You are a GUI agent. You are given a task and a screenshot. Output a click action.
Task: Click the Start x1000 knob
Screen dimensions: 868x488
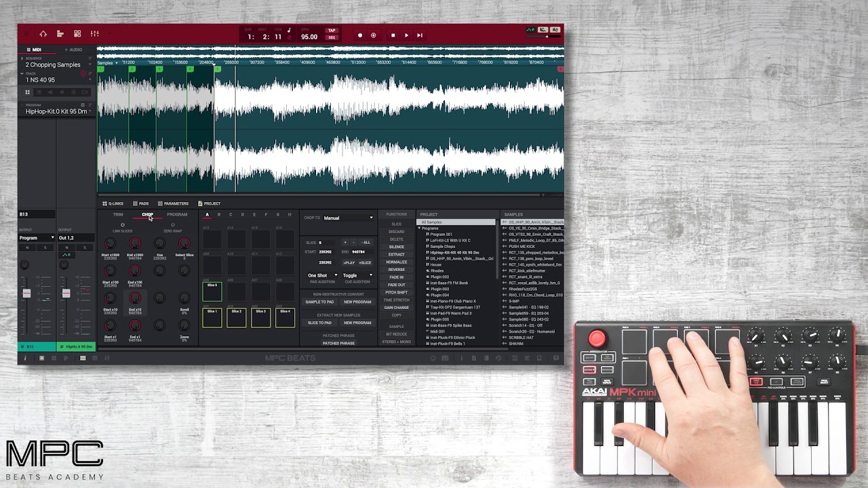tap(110, 244)
